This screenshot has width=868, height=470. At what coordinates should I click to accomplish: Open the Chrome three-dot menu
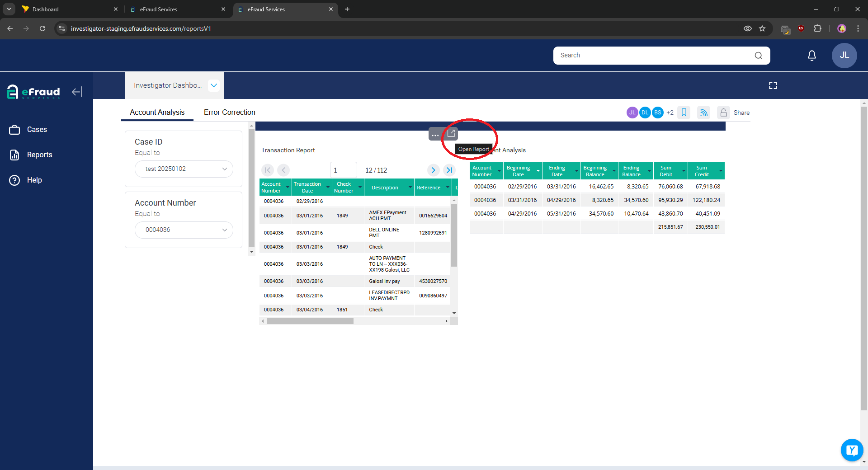[x=858, y=28]
